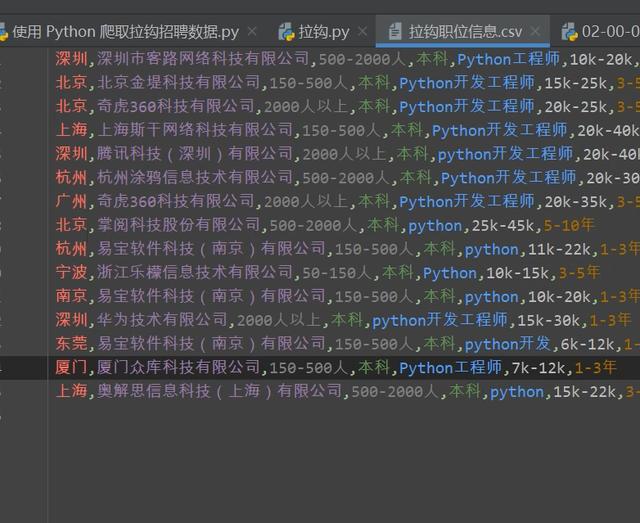Click Python file icon on 拉钩.py tab
This screenshot has width=640, height=523.
point(286,32)
